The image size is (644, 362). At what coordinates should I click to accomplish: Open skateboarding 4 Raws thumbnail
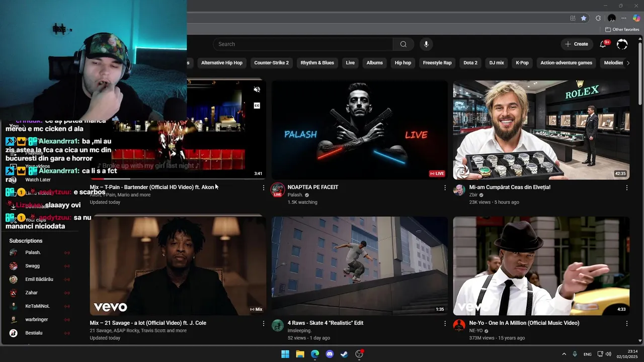click(x=359, y=266)
